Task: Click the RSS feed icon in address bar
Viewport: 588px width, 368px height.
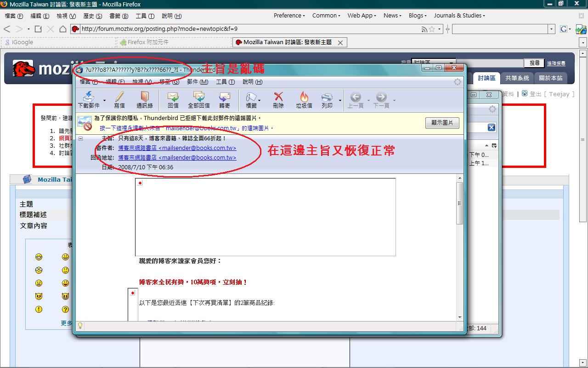Action: tap(424, 29)
